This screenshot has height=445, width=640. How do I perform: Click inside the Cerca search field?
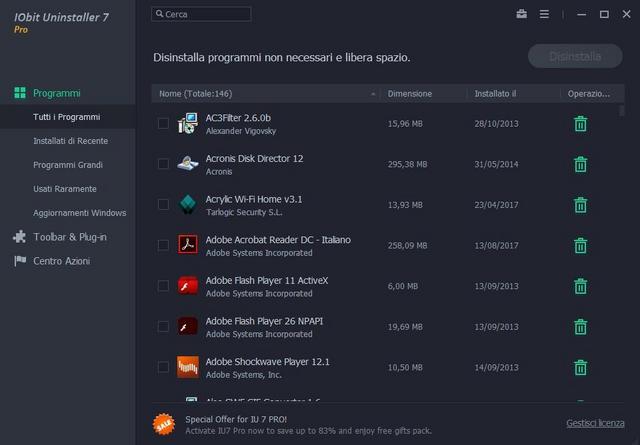(x=201, y=14)
